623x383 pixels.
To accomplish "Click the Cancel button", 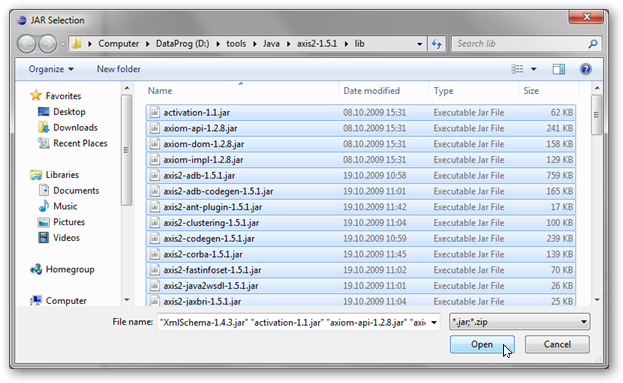I will click(x=557, y=344).
